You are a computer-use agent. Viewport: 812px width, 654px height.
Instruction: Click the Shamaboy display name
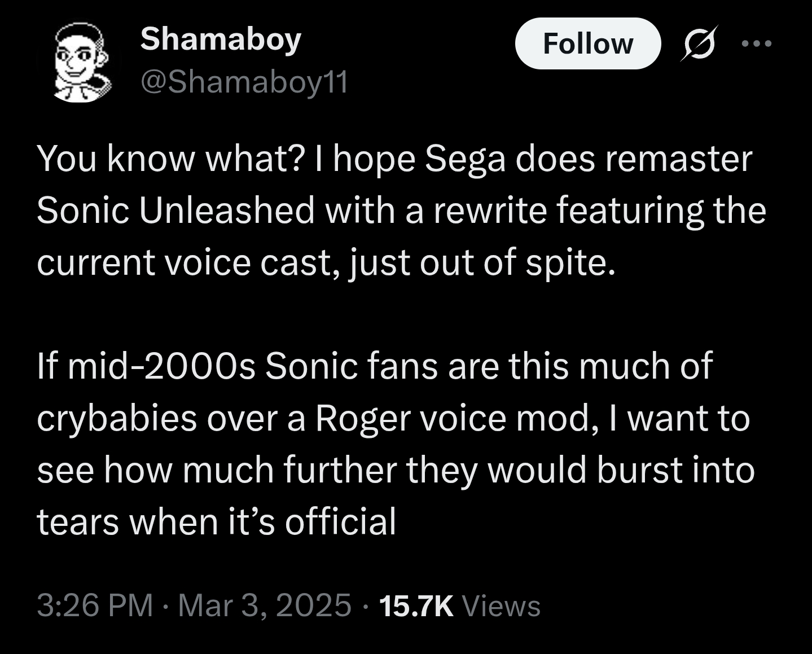[221, 39]
